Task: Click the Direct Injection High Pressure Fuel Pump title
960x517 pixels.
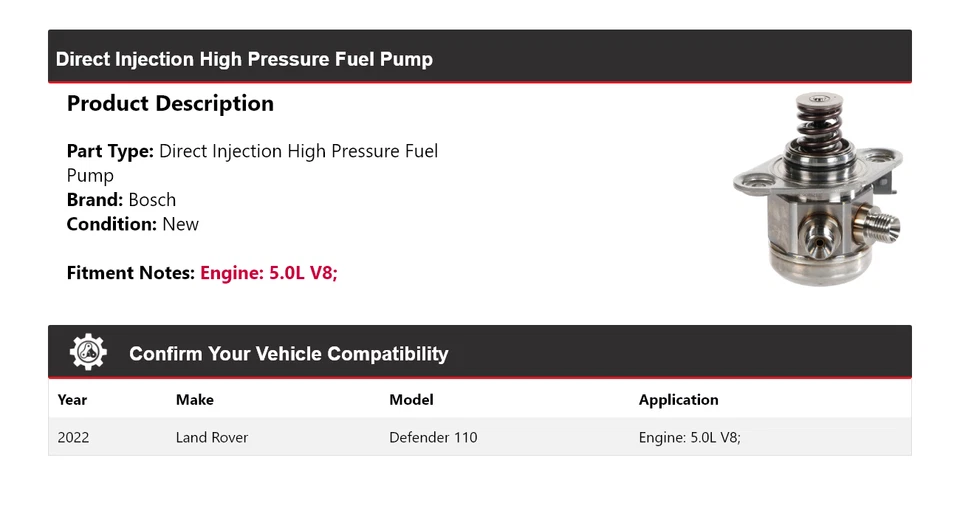Action: [244, 59]
